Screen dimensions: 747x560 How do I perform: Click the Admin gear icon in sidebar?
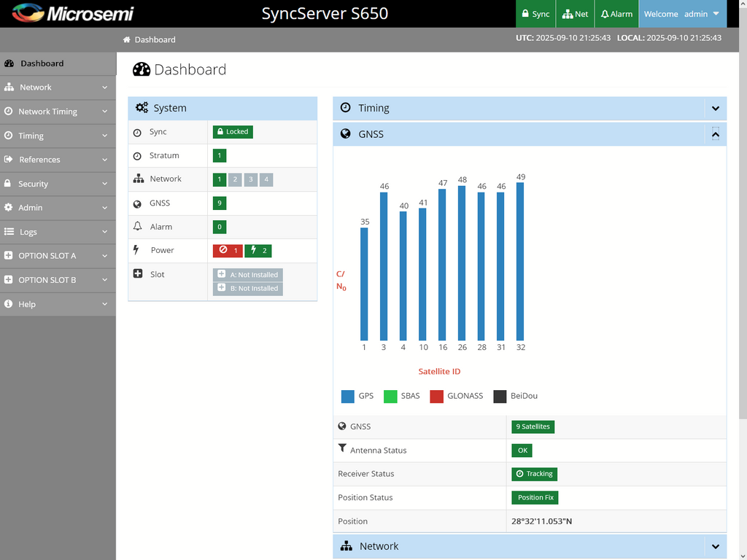[8, 207]
